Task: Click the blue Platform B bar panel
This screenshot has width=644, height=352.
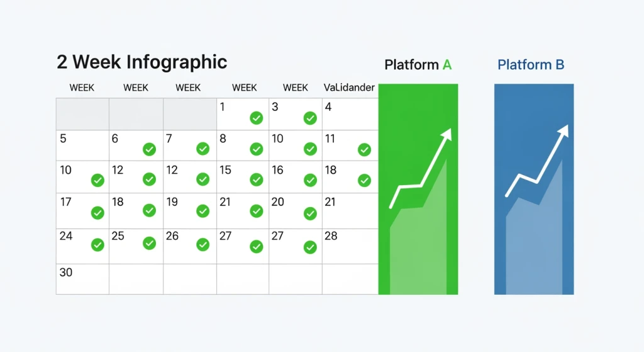Action: pos(534,189)
